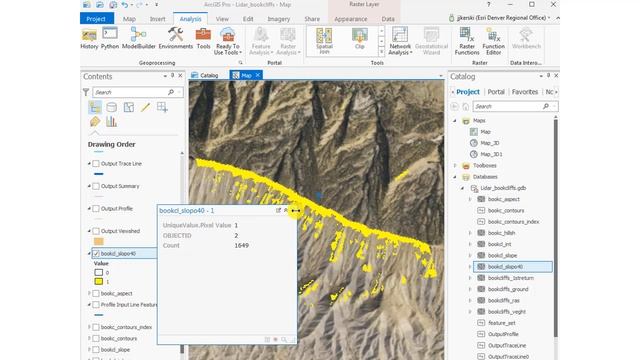List by Charts in Contents

[111, 122]
